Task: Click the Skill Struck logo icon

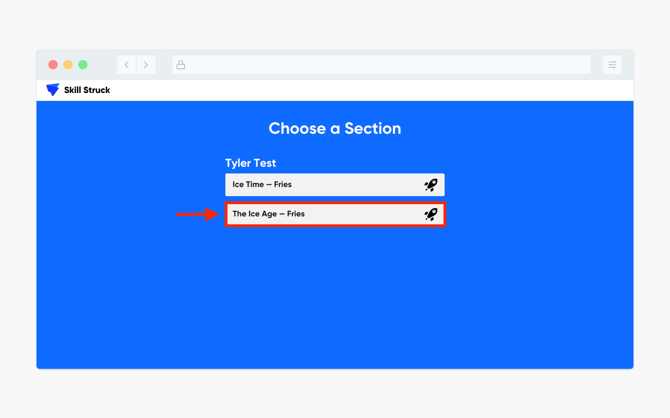Action: point(53,90)
